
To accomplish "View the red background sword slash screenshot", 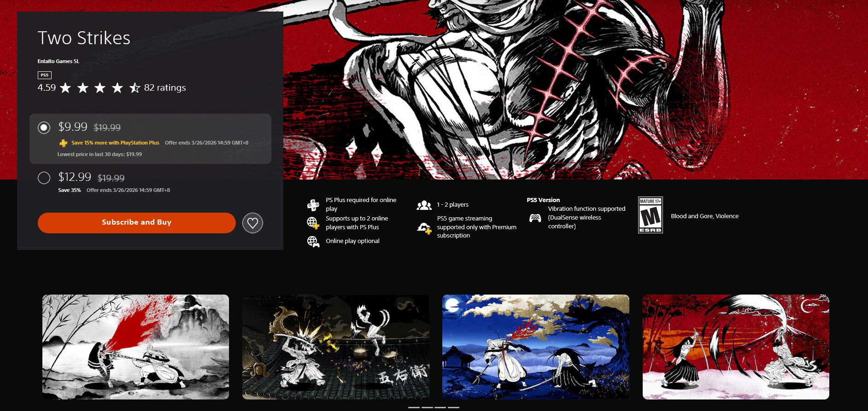I will [736, 347].
